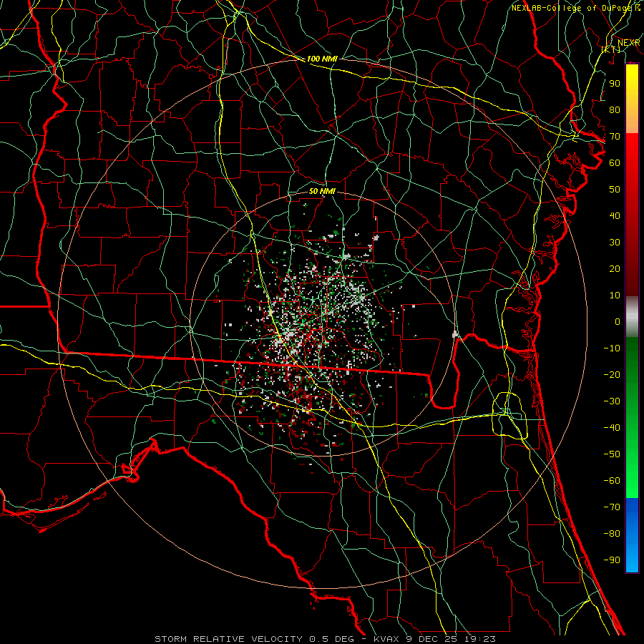Click the 50 value on the velocity scale
The height and width of the screenshot is (644, 644).
(x=615, y=190)
